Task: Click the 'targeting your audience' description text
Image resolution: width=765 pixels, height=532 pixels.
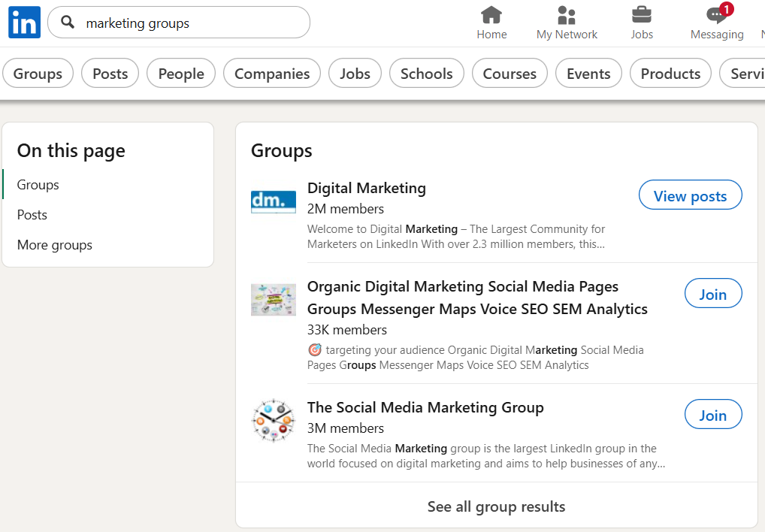Action: pyautogui.click(x=476, y=358)
